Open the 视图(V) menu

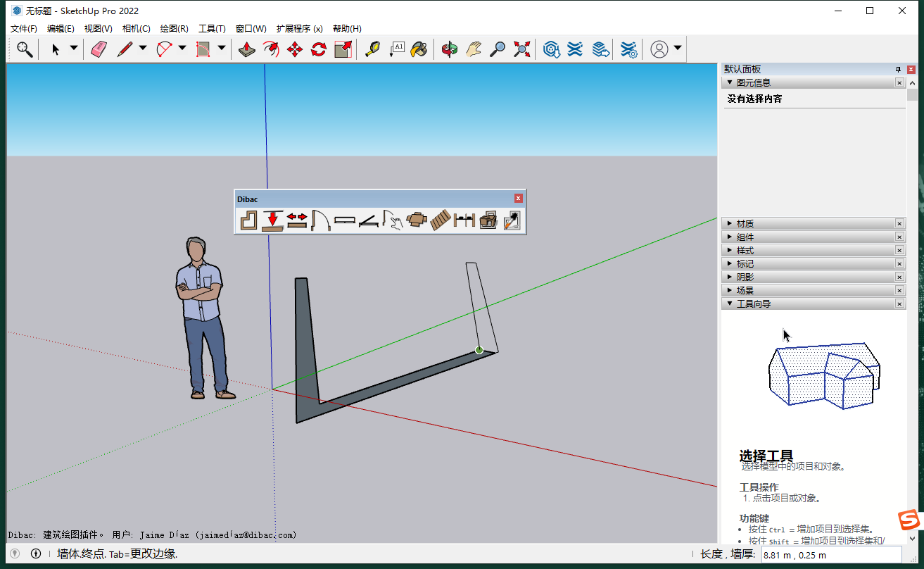[x=98, y=29]
